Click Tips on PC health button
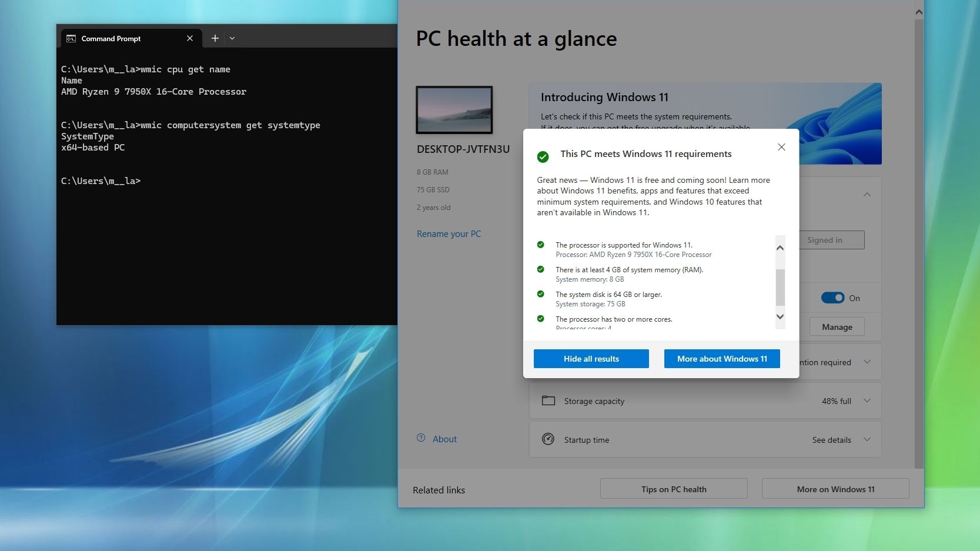Screen dimensions: 980x551 click(x=674, y=489)
